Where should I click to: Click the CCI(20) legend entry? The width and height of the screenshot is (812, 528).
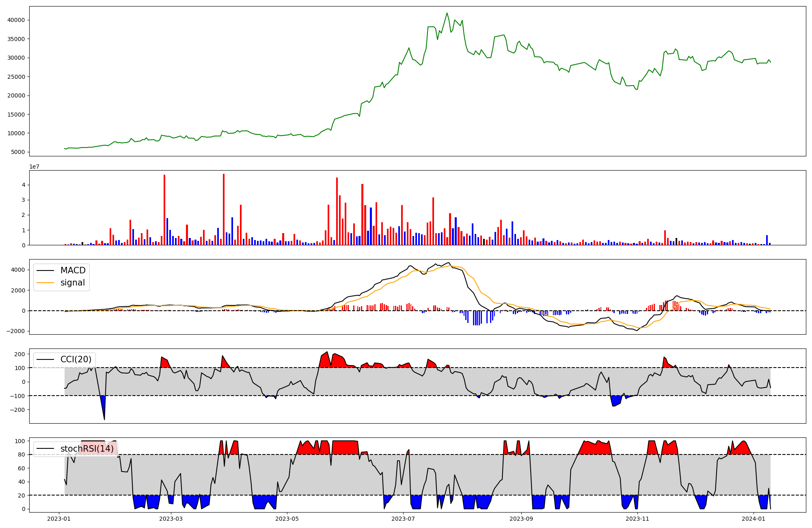point(76,359)
